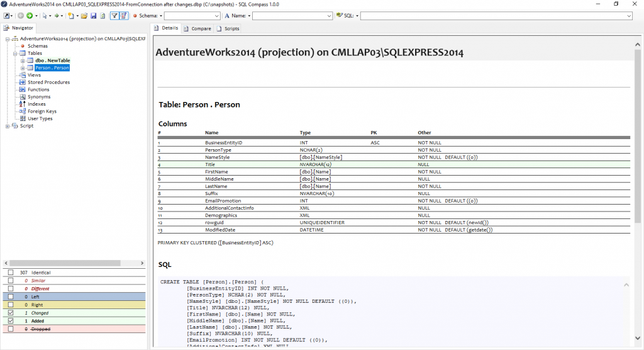
Task: Enable the Dropped filter checkbox
Action: point(10,329)
